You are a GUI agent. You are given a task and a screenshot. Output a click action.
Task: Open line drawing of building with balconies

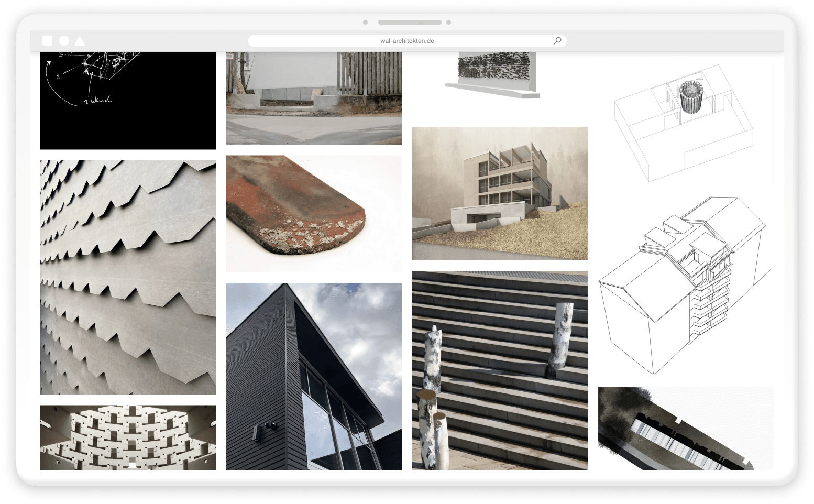685,285
